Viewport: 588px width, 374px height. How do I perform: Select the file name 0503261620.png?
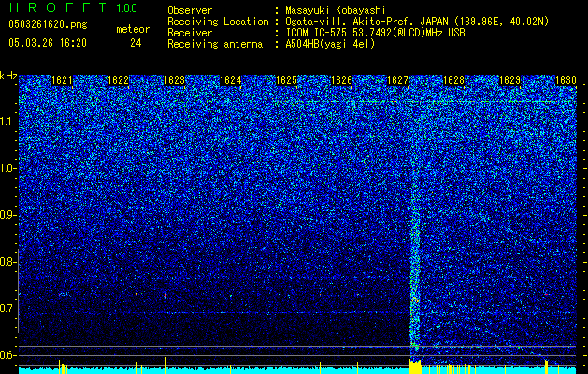(x=48, y=24)
